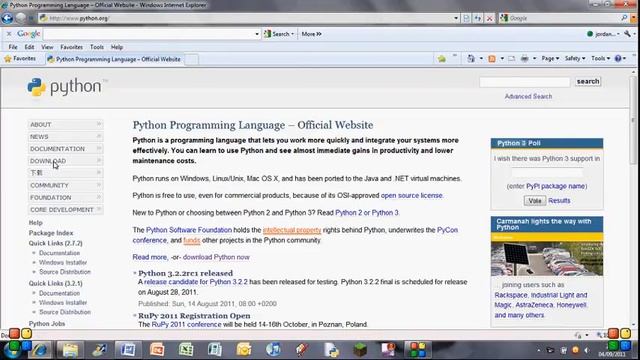Click the python.org search button
Image resolution: width=640 pixels, height=360 pixels.
coord(588,81)
